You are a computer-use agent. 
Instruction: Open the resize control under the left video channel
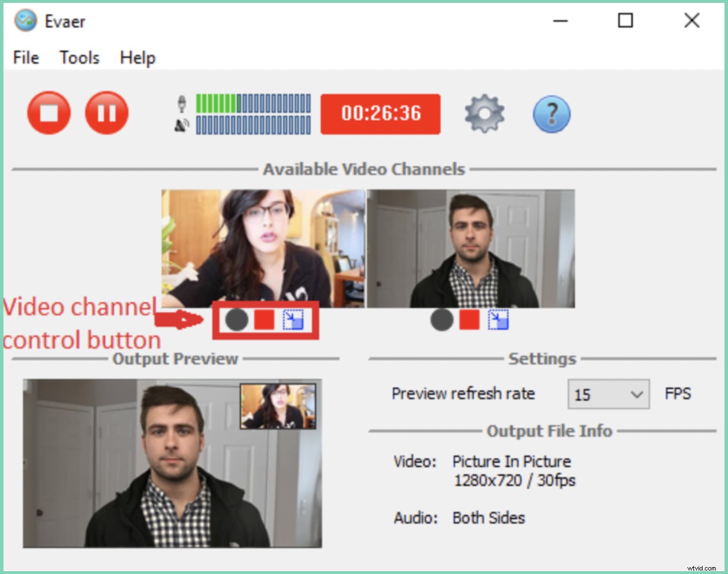(x=294, y=320)
